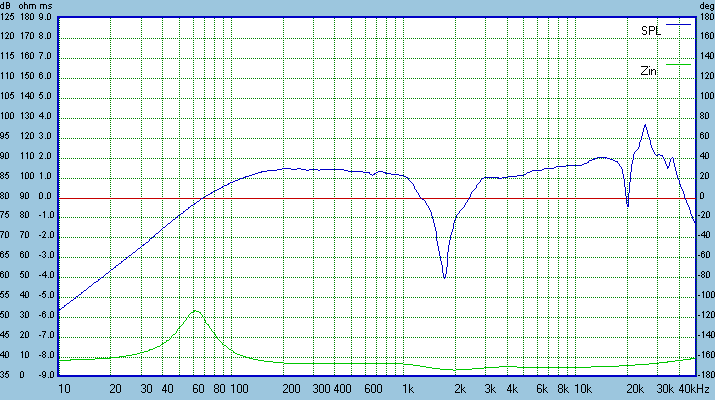The width and height of the screenshot is (715, 400).
Task: Click the impedance peak near 60 Hz
Action: coord(196,311)
